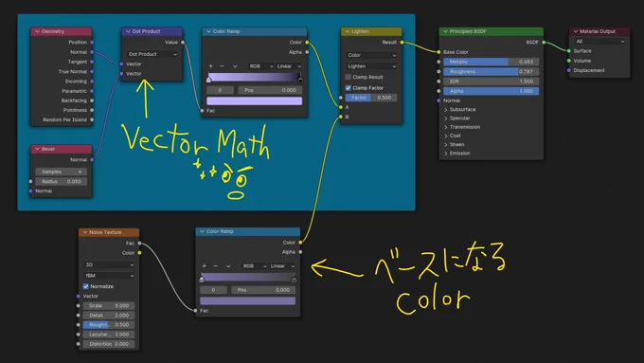The width and height of the screenshot is (644, 363).
Task: Collapse the Bevel node
Action: click(x=37, y=149)
